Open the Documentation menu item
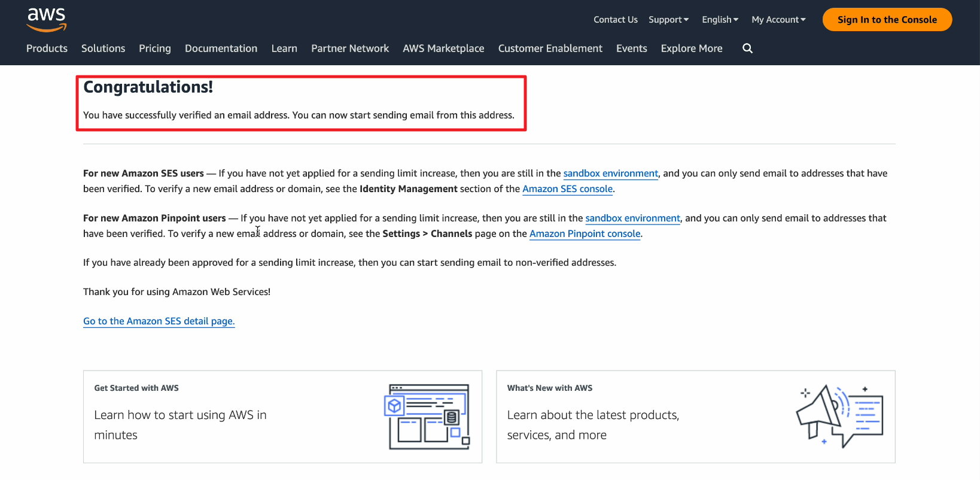 click(221, 48)
